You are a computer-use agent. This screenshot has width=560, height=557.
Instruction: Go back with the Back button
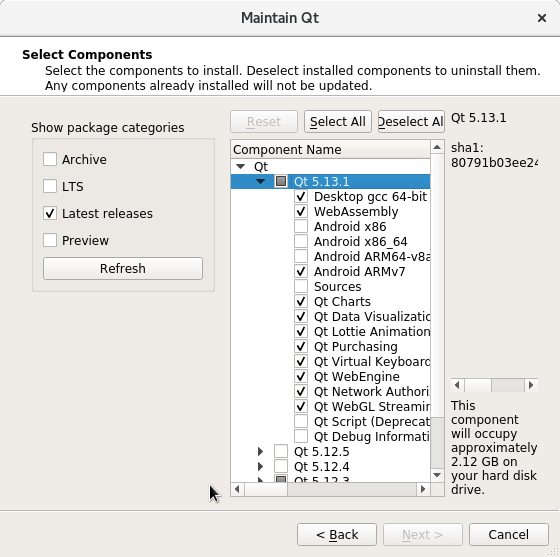coord(337,535)
